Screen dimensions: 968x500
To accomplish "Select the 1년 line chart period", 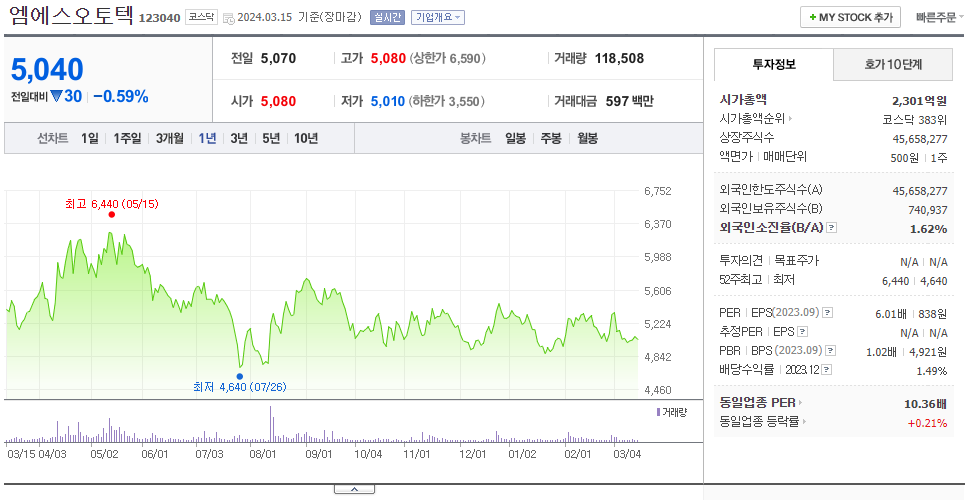I will point(207,138).
